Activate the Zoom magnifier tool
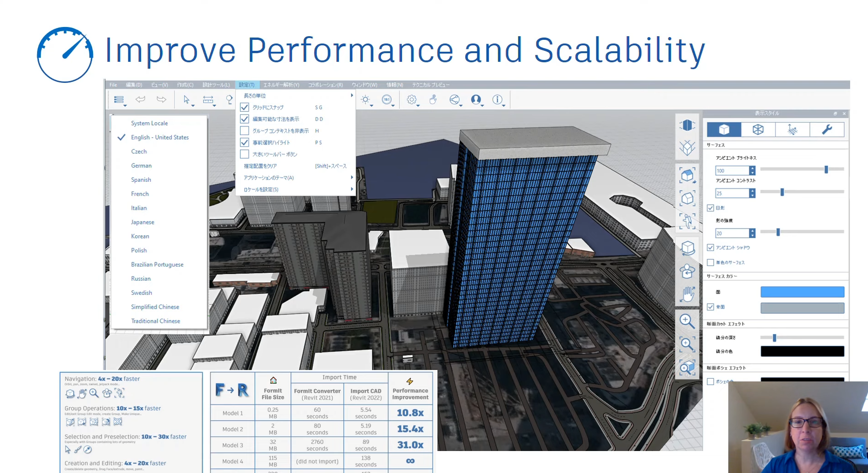The height and width of the screenshot is (473, 868). click(687, 321)
